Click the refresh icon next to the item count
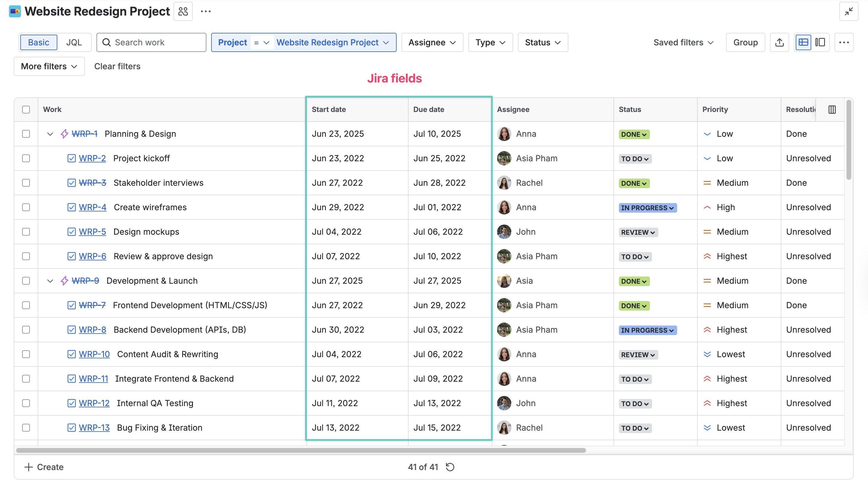868x485 pixels. pyautogui.click(x=450, y=467)
